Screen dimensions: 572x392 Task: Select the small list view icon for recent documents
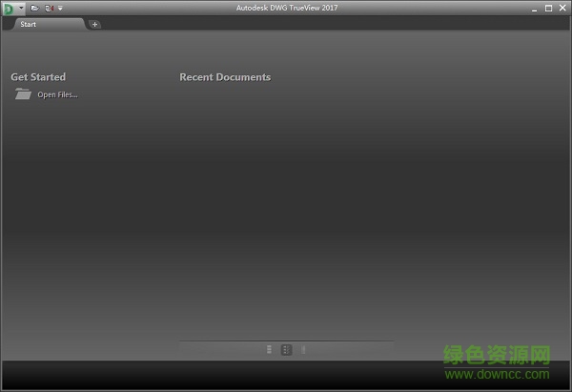(x=269, y=350)
